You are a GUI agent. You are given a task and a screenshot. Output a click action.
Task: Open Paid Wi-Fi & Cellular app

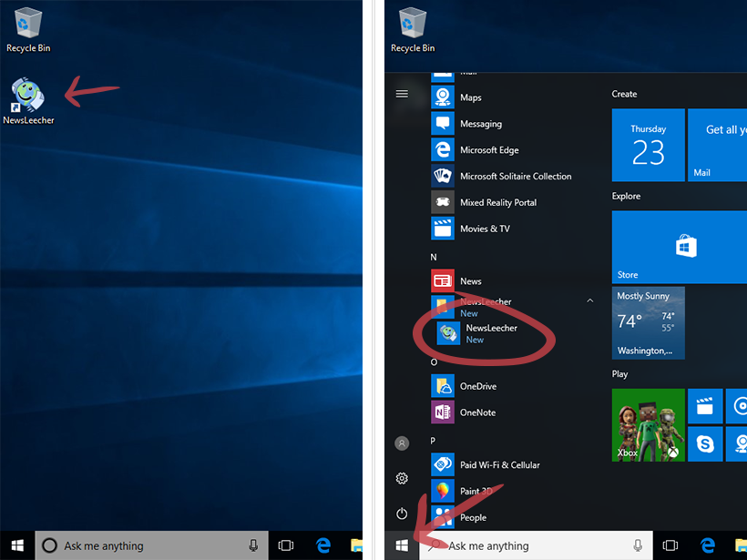tap(512, 464)
